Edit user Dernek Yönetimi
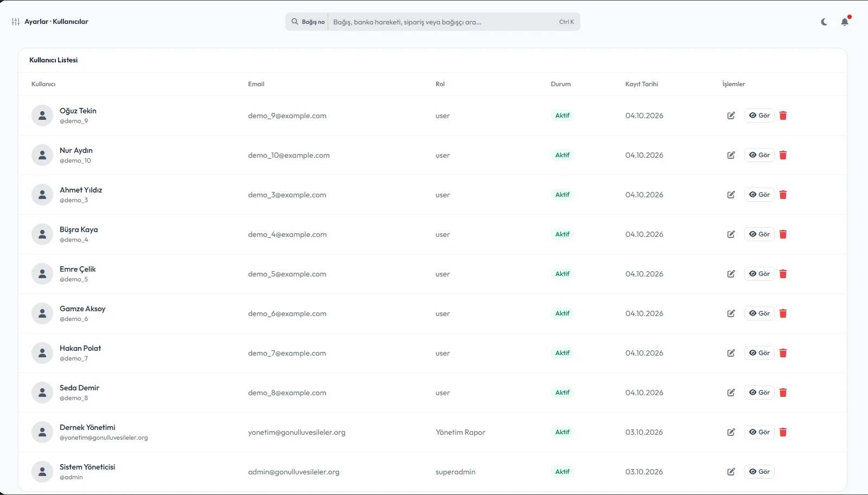Viewport: 868px width, 495px height. [731, 432]
